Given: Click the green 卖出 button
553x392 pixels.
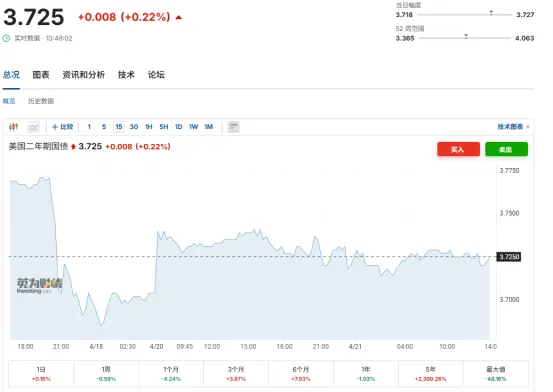Looking at the screenshot, I should click(506, 149).
